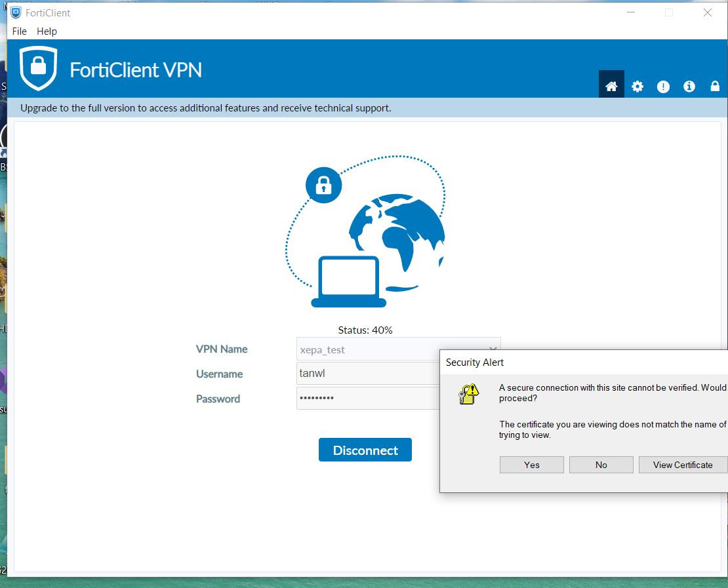
Task: Click View Certificate button
Action: coord(683,465)
